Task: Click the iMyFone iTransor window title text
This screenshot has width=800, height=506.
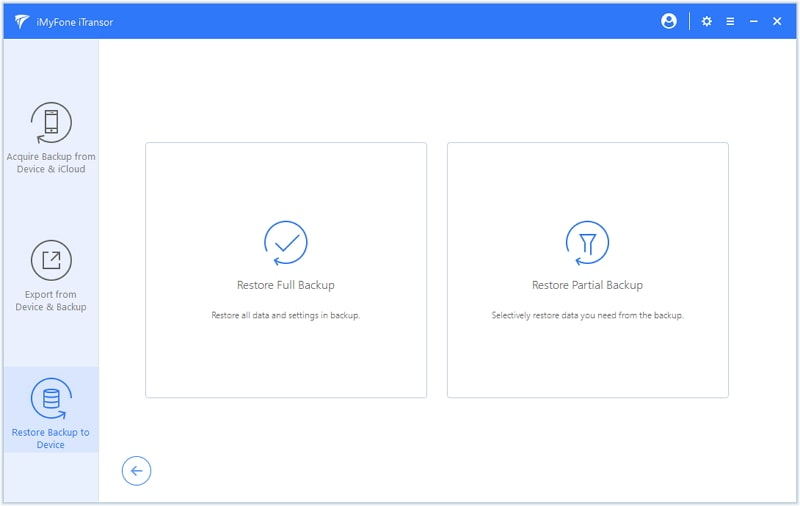Action: (x=76, y=22)
